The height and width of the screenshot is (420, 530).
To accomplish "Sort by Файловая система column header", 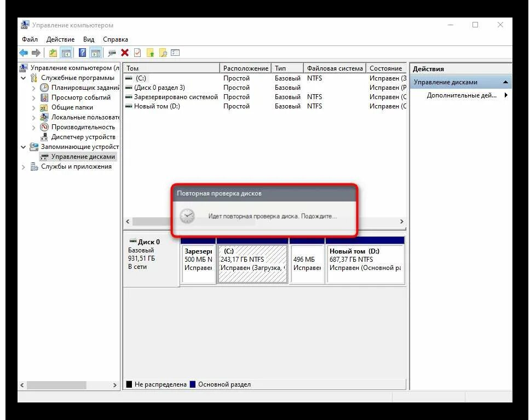I will [335, 68].
